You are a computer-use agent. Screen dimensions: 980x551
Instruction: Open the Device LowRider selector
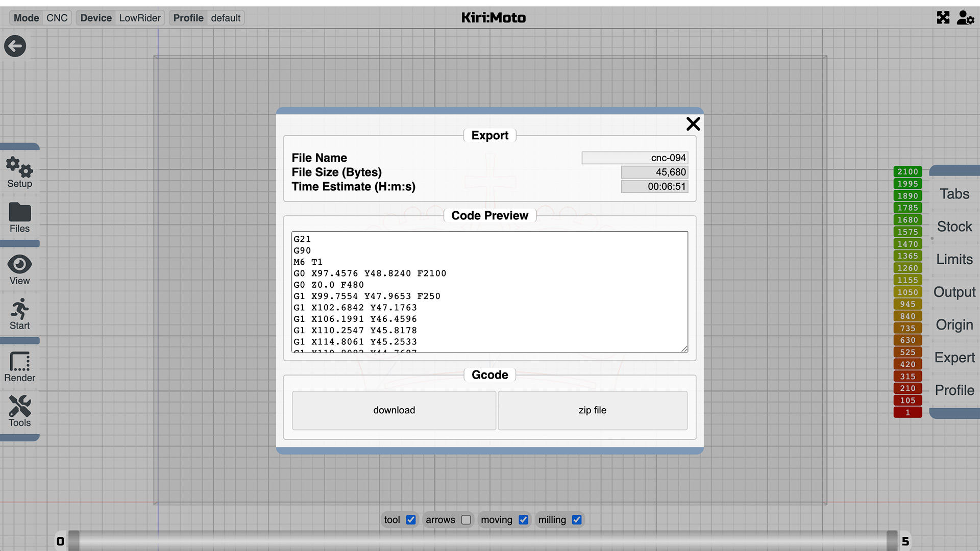coord(120,18)
